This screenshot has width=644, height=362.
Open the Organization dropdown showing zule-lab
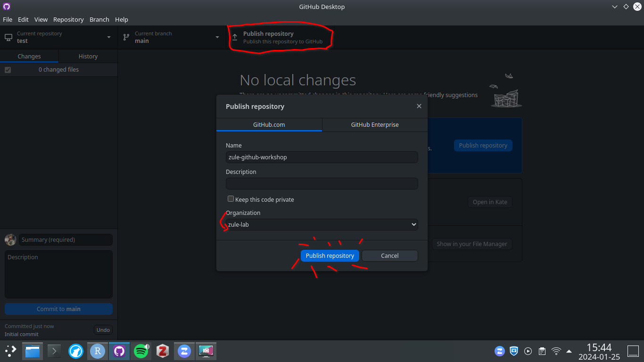(x=322, y=225)
